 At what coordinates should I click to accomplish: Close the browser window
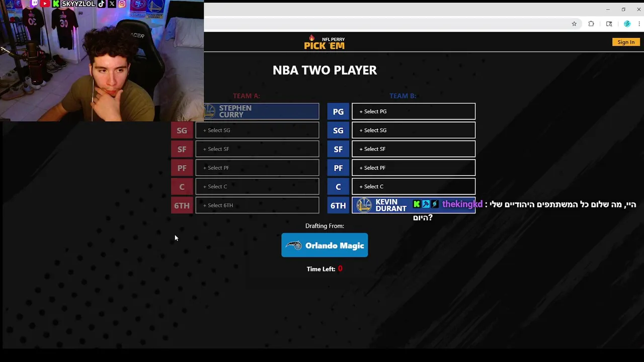pos(639,10)
